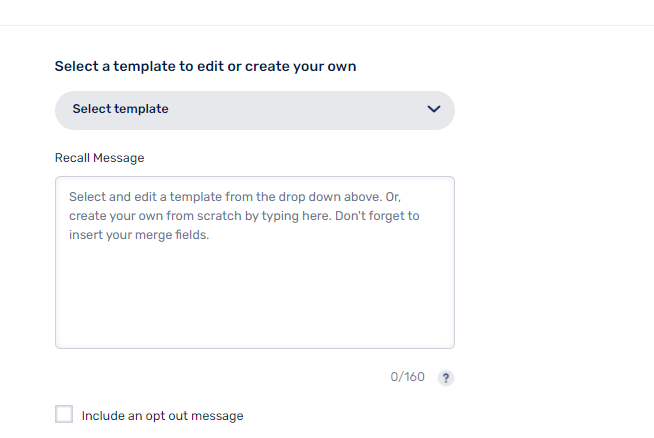Expand template list using the down arrow
Viewport: 654px width, 438px height.
pyautogui.click(x=434, y=110)
